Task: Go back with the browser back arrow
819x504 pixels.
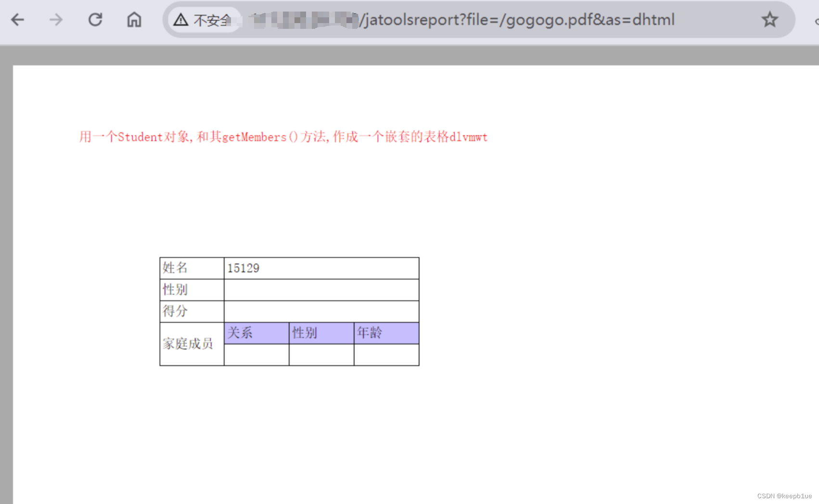Action: click(17, 20)
